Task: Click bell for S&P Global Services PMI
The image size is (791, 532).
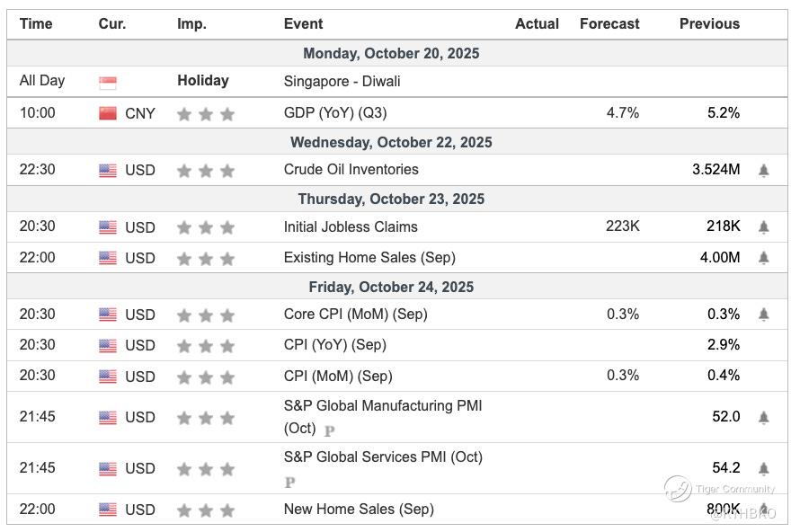Action: 763,469
